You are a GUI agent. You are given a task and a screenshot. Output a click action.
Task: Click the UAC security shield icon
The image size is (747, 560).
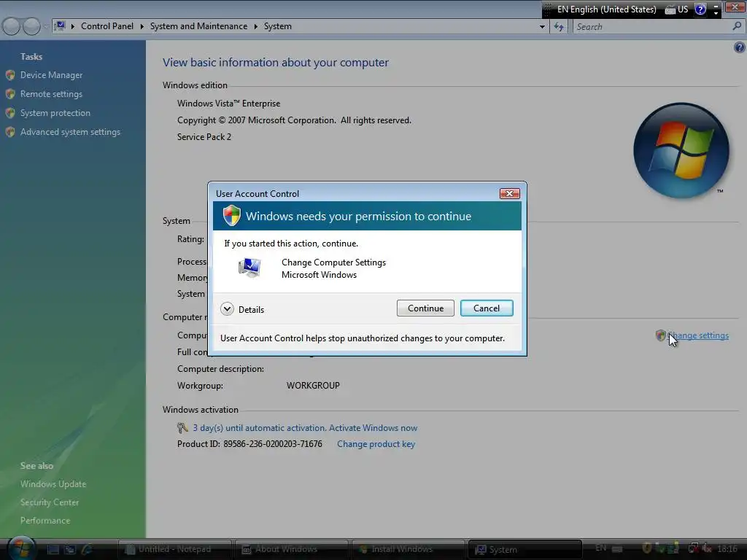(x=232, y=216)
